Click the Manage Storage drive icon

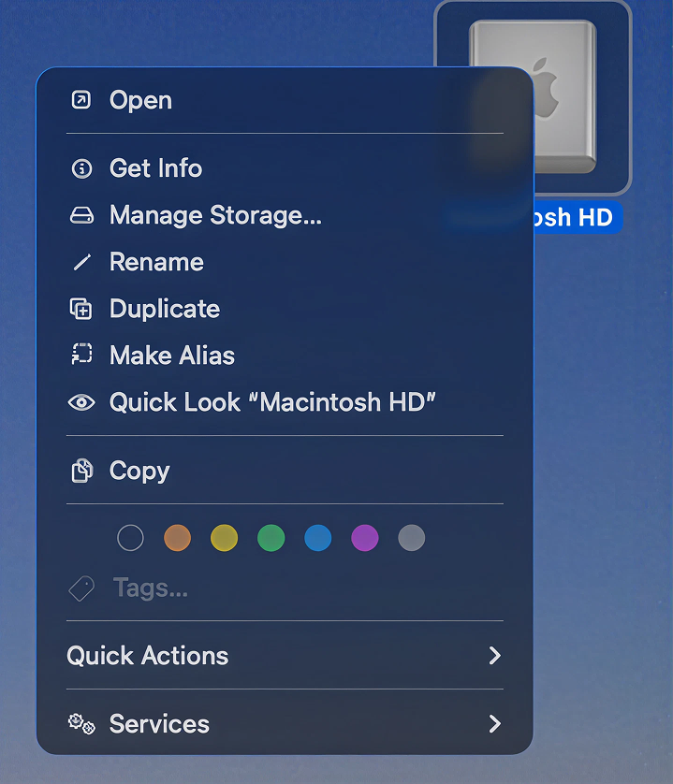pyautogui.click(x=81, y=215)
